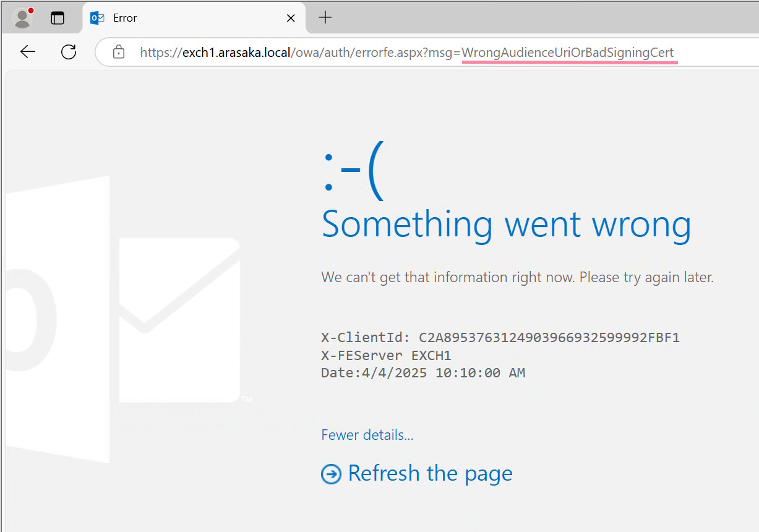Viewport: 759px width, 532px height.
Task: Click the Outlook favicon on the Error tab
Action: pos(97,18)
